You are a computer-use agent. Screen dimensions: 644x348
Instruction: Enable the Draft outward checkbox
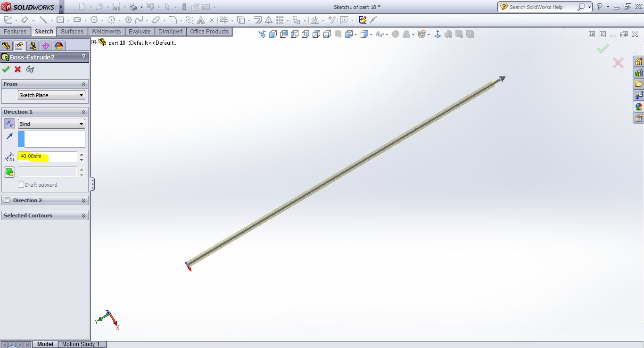(21, 184)
